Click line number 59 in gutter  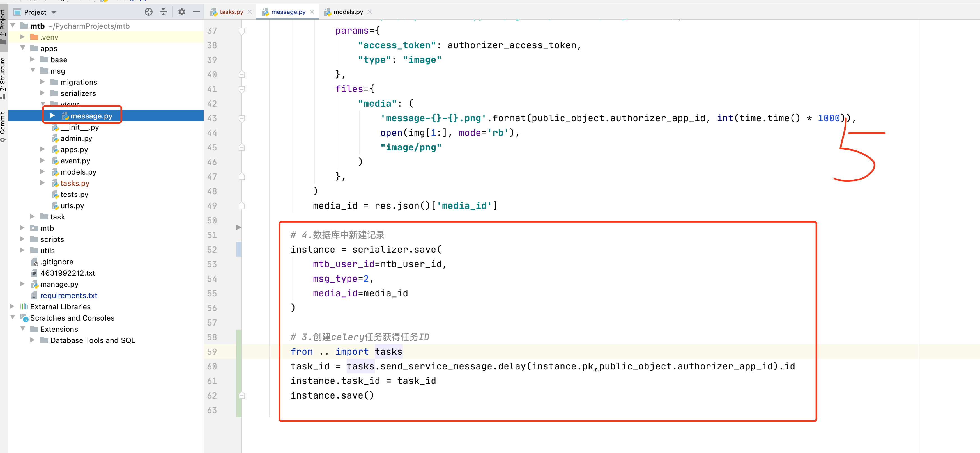(212, 352)
